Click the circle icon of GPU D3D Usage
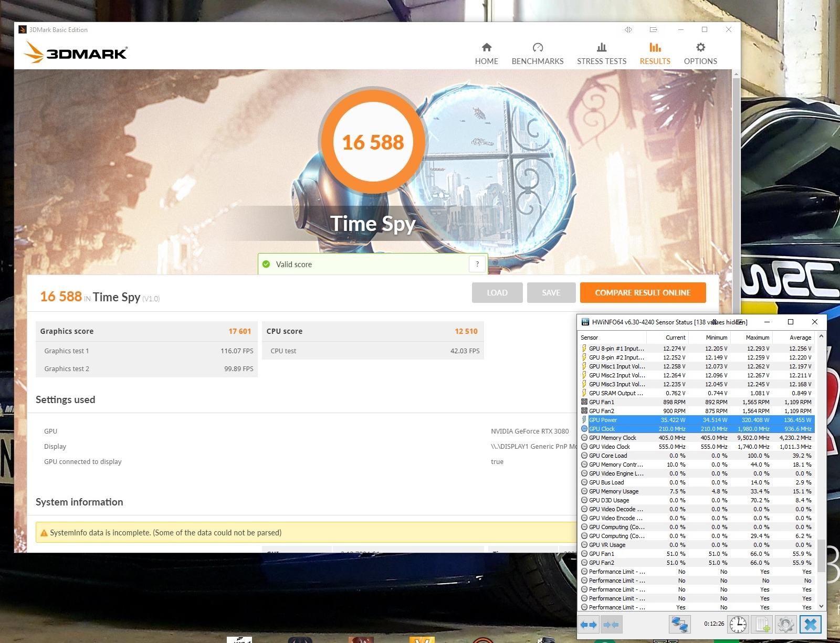 [x=584, y=500]
